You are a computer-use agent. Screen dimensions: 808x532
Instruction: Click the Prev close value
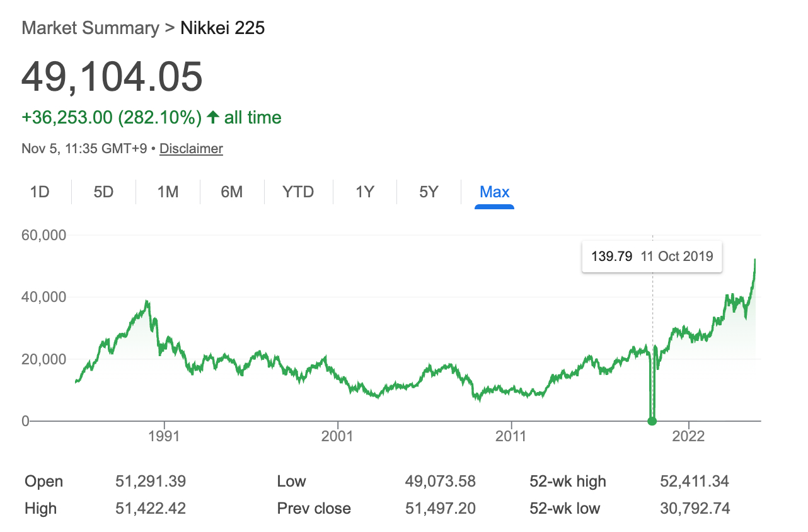pos(440,508)
